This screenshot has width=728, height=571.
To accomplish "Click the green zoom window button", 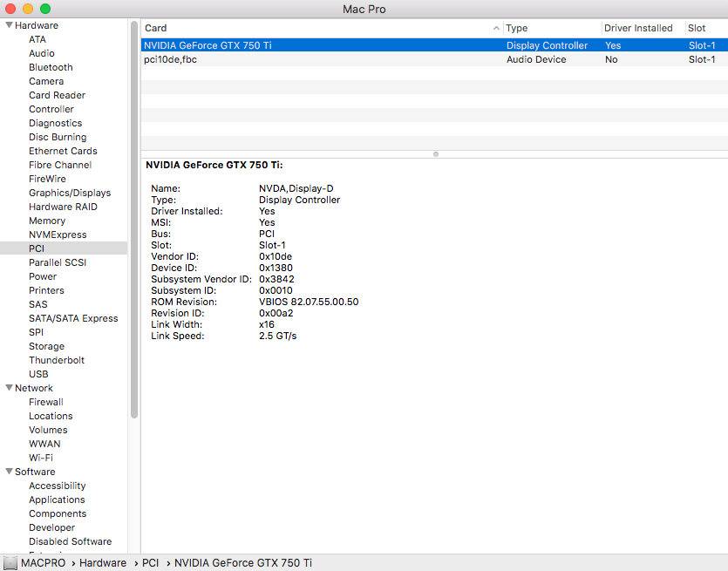I will 45,9.
